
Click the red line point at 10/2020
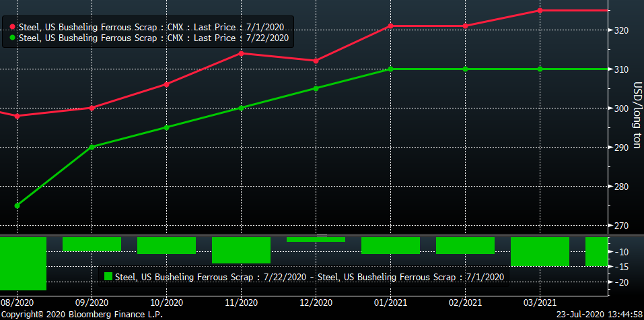166,84
